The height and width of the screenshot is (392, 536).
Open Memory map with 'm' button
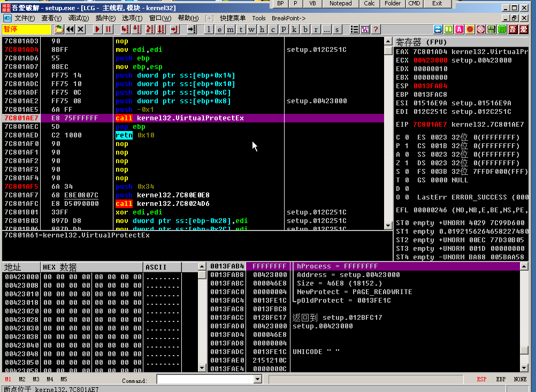click(230, 29)
